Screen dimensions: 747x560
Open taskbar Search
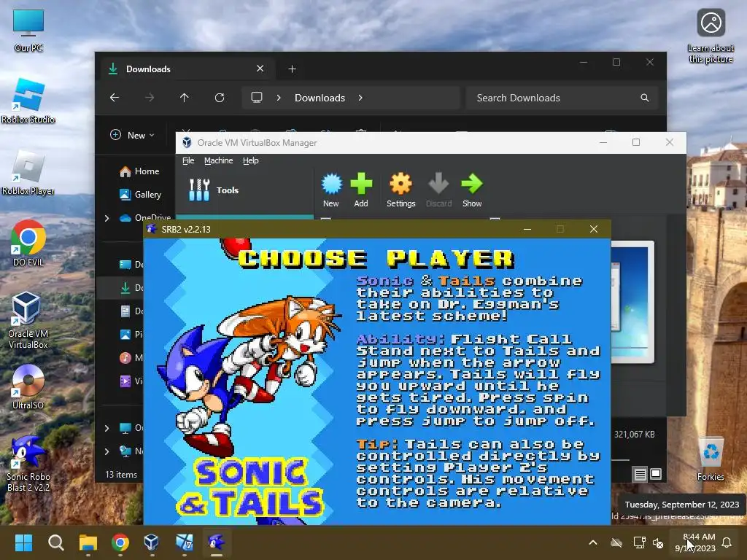55,542
